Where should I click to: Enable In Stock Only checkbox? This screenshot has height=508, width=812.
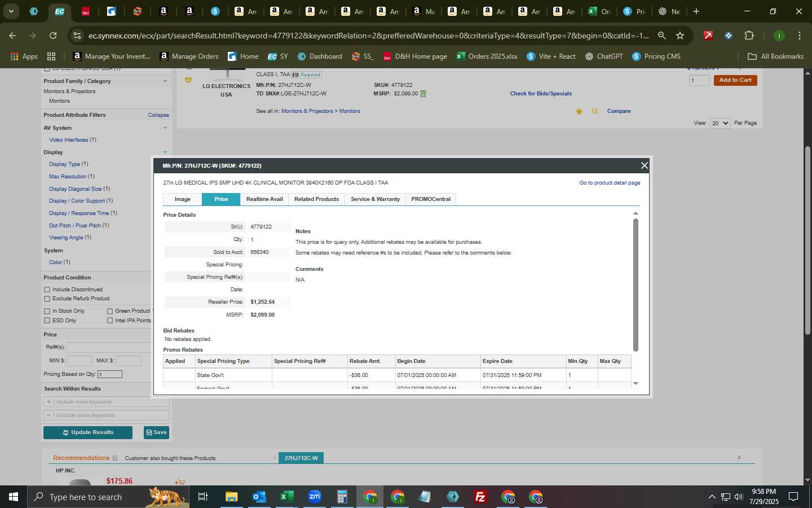47,311
